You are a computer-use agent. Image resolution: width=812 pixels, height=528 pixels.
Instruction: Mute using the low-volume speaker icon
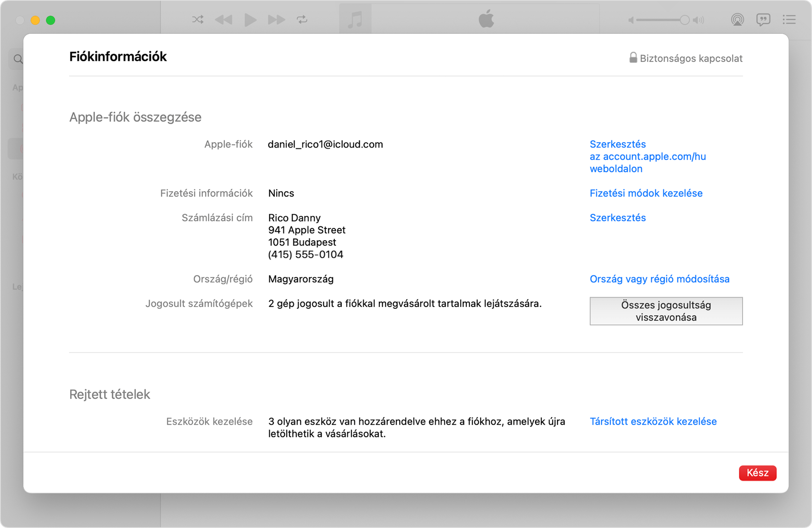pyautogui.click(x=631, y=20)
